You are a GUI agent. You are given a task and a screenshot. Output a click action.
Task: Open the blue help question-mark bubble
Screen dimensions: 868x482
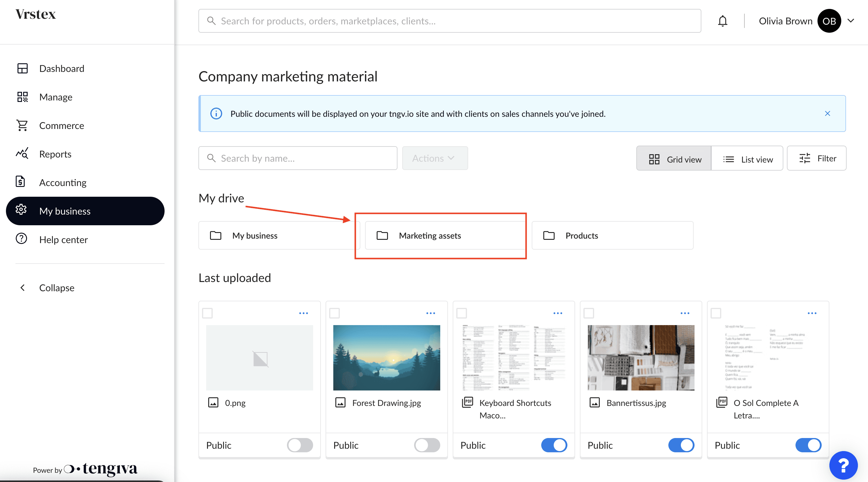pyautogui.click(x=843, y=465)
